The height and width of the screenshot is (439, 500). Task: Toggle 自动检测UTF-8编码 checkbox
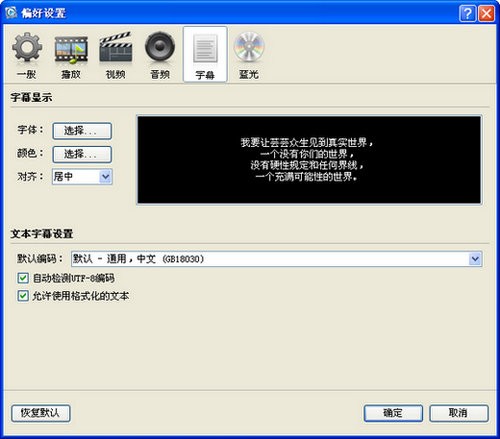(x=23, y=278)
